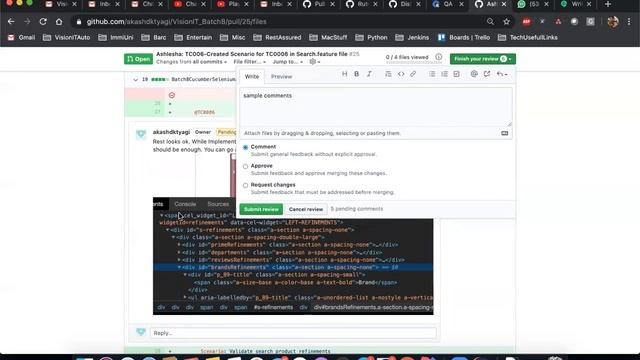
Task: Click the sample comments text area
Action: tap(376, 107)
